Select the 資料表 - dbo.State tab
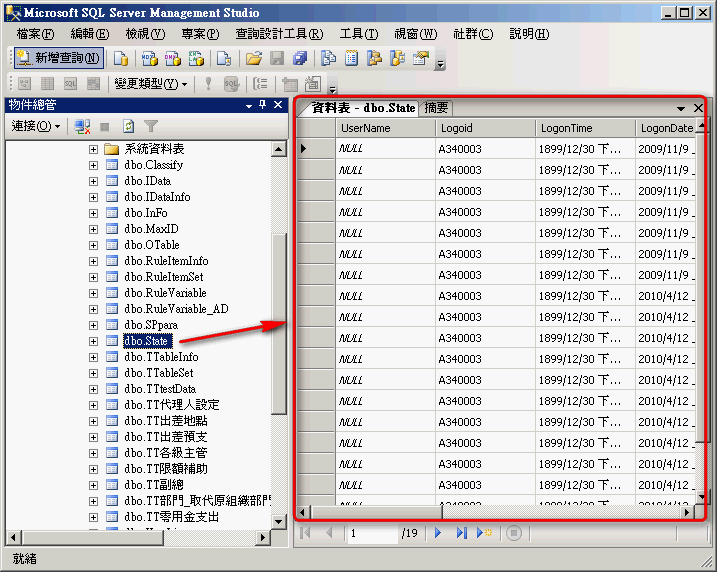This screenshot has height=572, width=717. (x=364, y=108)
